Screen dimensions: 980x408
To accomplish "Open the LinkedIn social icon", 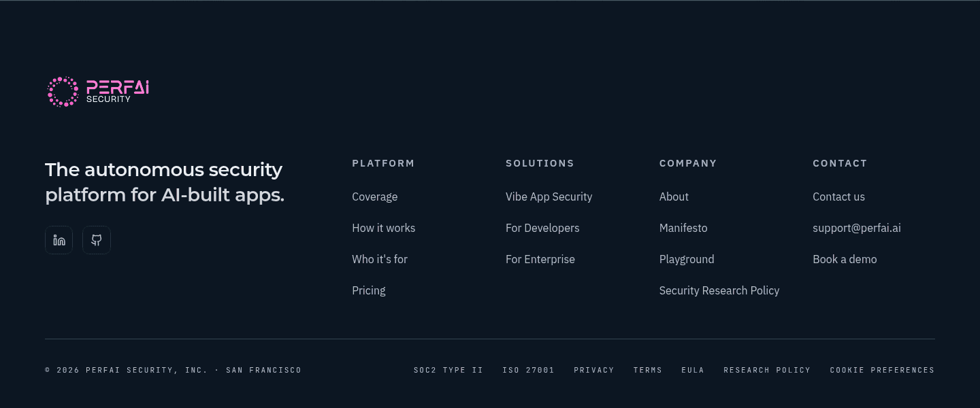I will tap(59, 240).
